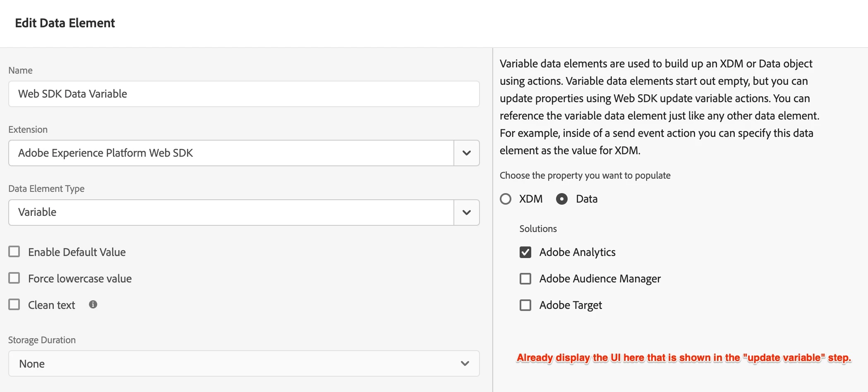
Task: Uncheck the Adobe Analytics solution
Action: [x=525, y=252]
